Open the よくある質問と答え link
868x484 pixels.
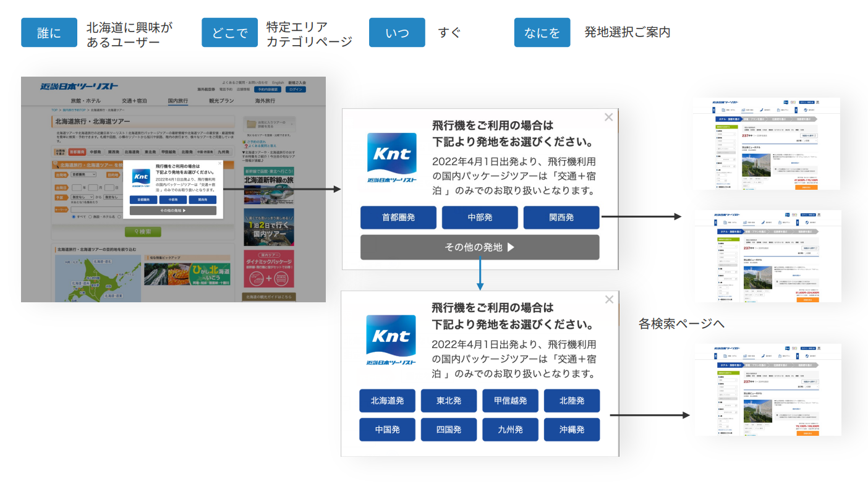coord(263,146)
